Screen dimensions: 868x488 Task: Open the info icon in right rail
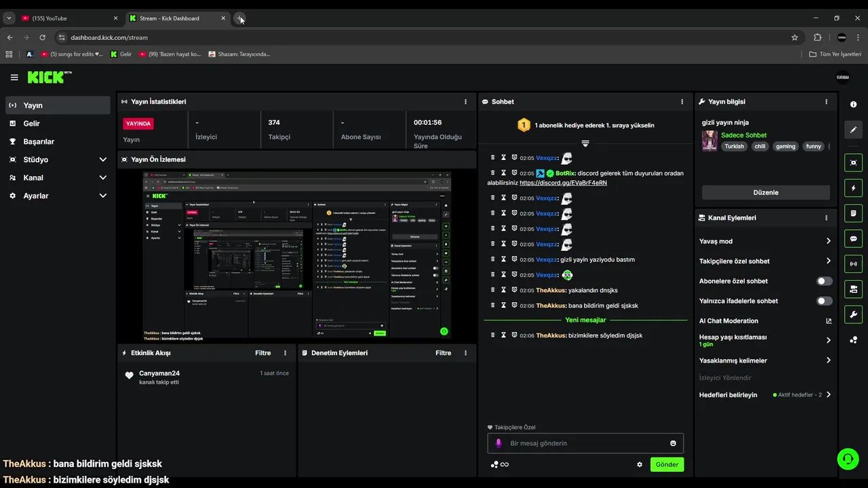[853, 104]
